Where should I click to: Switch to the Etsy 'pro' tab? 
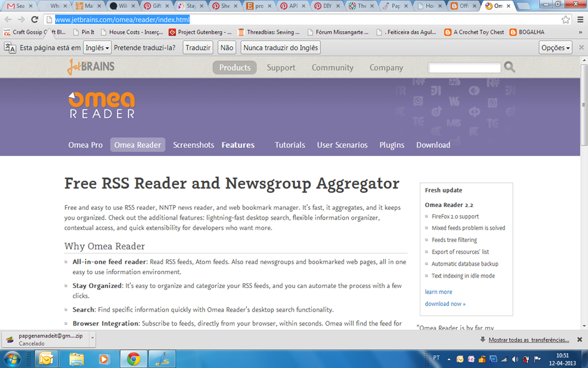tap(259, 6)
